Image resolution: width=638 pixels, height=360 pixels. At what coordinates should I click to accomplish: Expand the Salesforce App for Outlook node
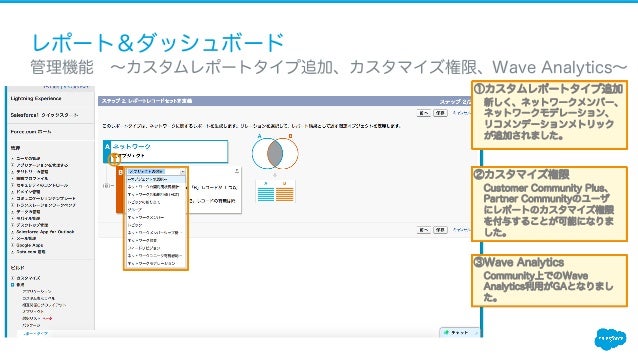click(13, 232)
